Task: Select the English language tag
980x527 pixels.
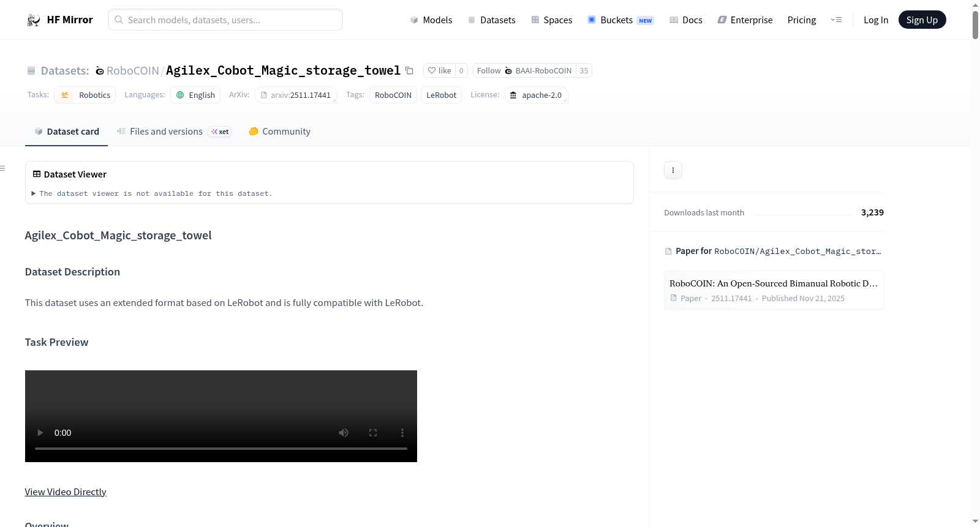Action: [x=195, y=95]
